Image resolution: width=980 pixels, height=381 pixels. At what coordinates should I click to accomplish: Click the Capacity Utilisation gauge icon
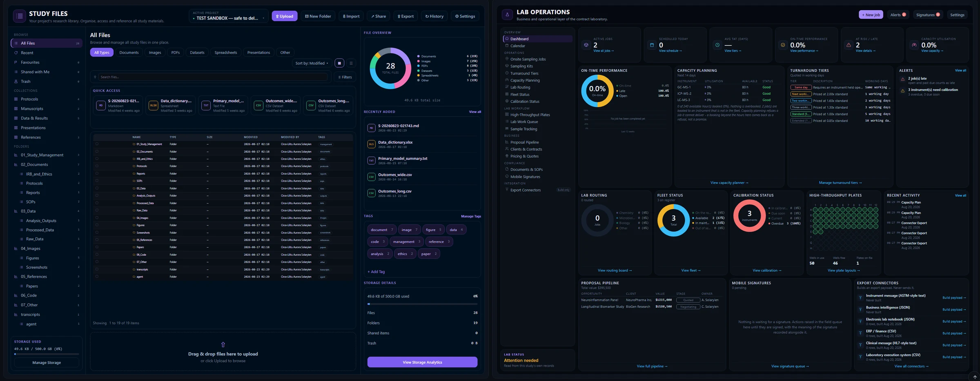tap(914, 45)
